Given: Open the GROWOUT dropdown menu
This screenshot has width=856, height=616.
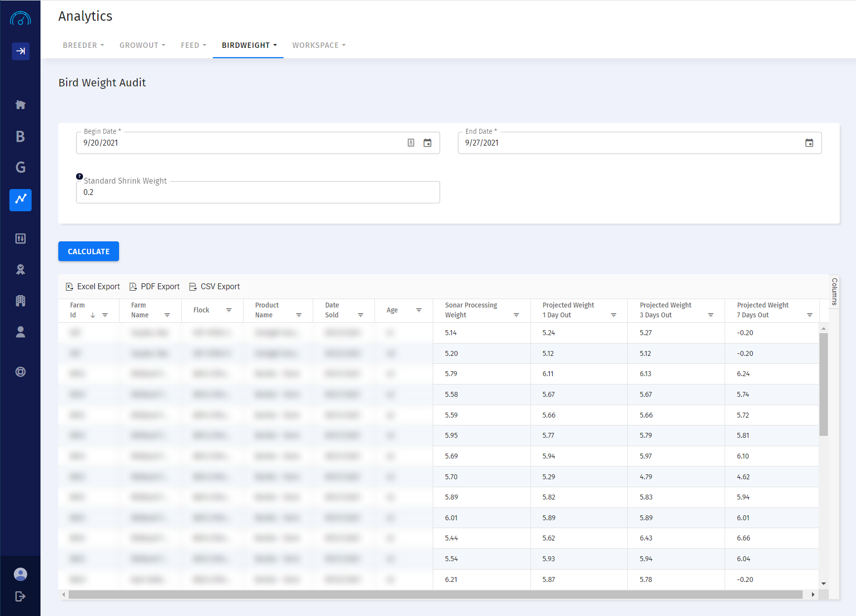Looking at the screenshot, I should [142, 45].
